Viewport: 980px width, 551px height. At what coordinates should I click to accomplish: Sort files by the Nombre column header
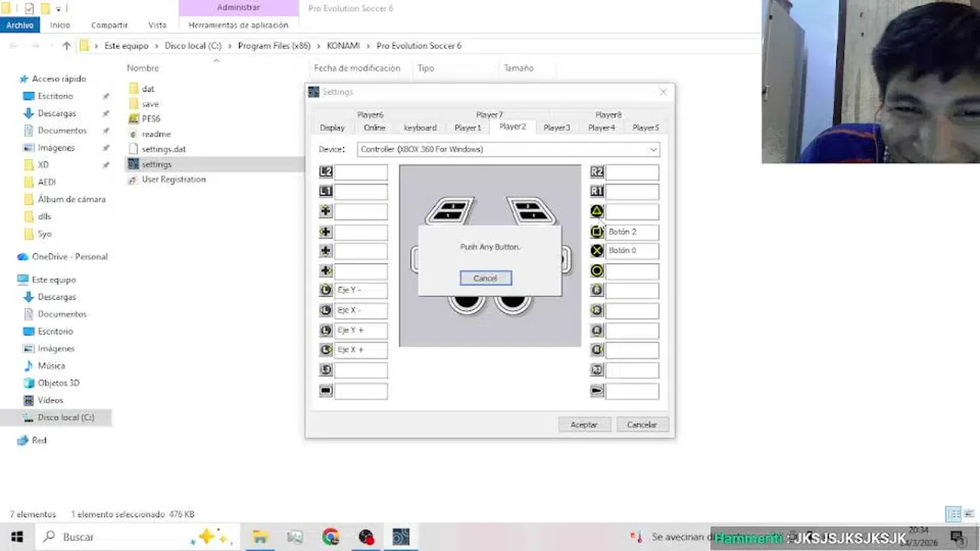(x=142, y=68)
